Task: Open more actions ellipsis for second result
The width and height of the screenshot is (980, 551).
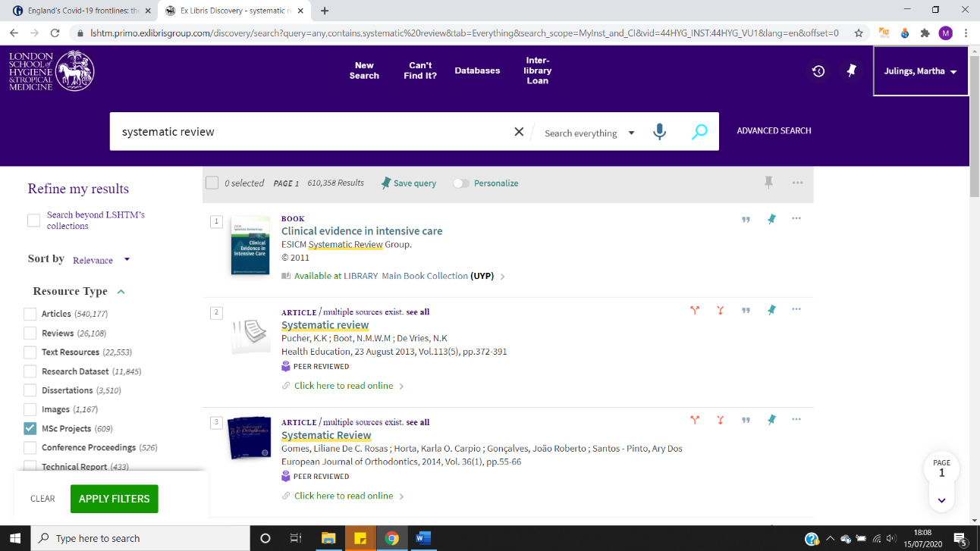Action: (x=796, y=309)
